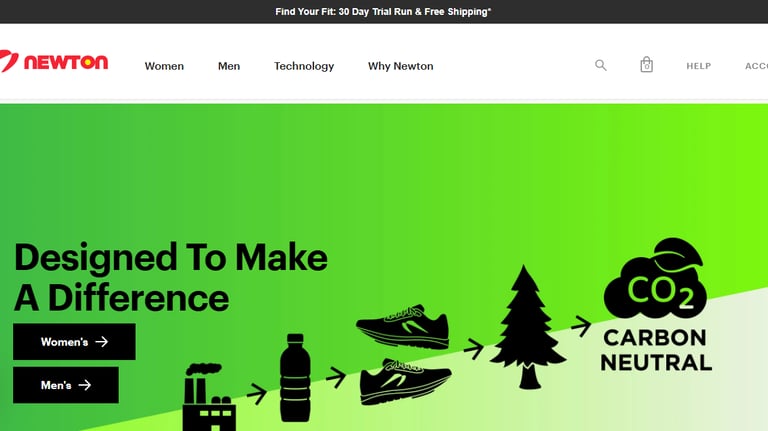Click the factory icon graphic
This screenshot has width=768, height=431.
click(x=209, y=397)
